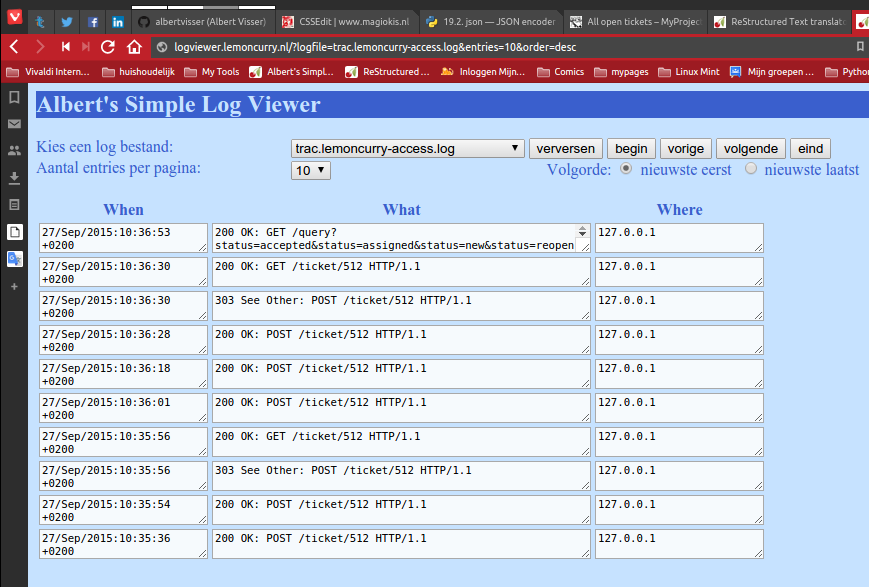869x587 pixels.
Task: Switch to the pinned Facebook tab
Action: (93, 22)
